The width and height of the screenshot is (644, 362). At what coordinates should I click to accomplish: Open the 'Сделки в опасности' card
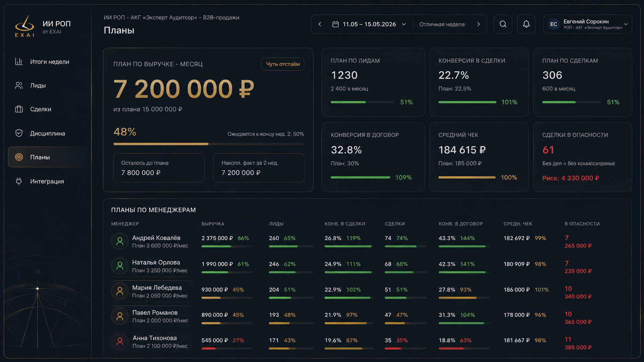point(582,157)
